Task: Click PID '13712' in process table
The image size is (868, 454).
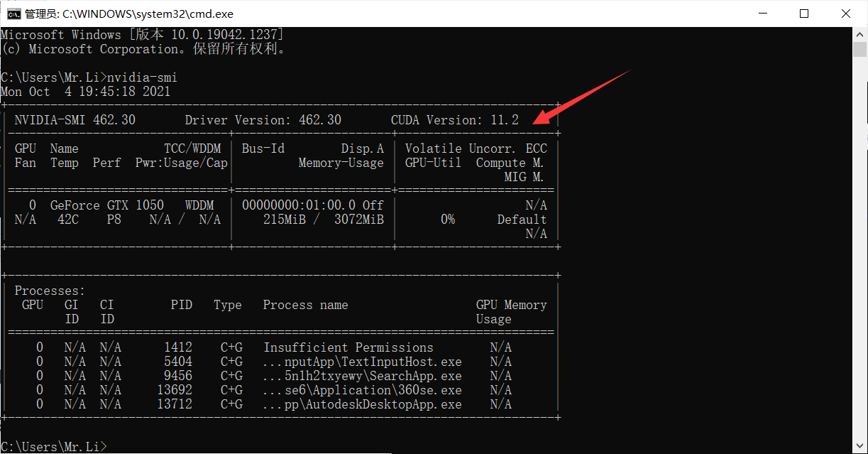Action: pos(175,404)
